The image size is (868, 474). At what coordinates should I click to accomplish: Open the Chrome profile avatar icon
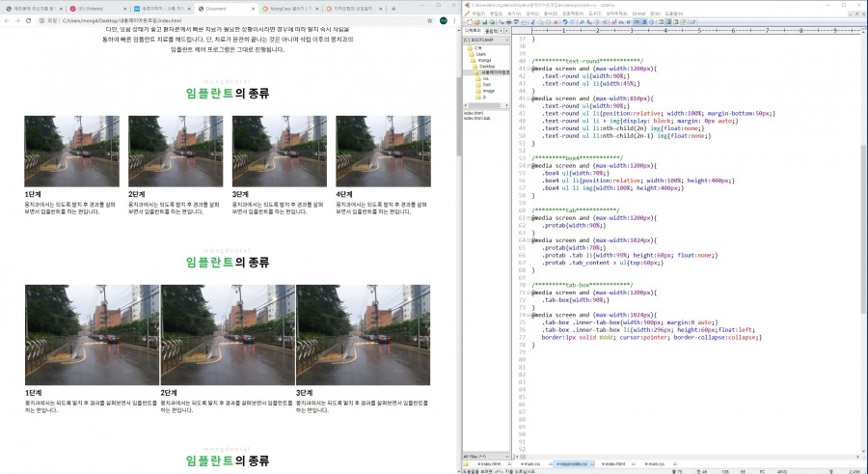pos(443,19)
